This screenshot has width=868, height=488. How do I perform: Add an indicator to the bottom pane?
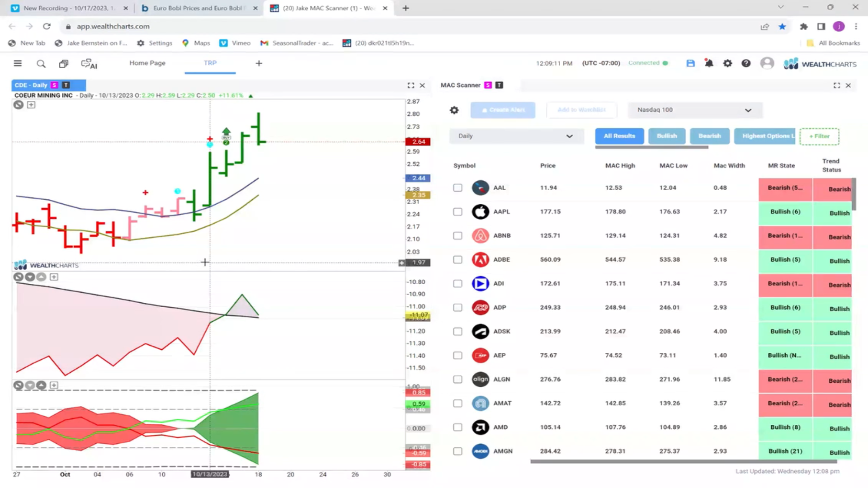[x=54, y=385]
